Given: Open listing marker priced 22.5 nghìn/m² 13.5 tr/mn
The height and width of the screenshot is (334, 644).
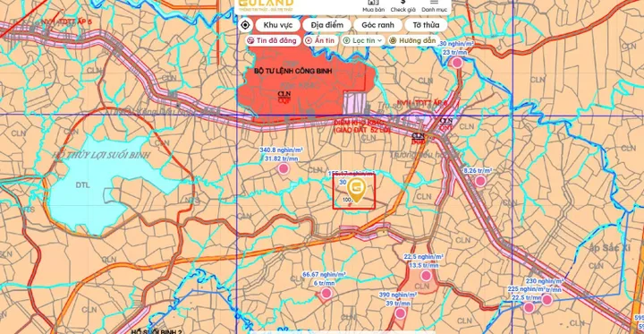Looking at the screenshot, I should click(x=426, y=275).
